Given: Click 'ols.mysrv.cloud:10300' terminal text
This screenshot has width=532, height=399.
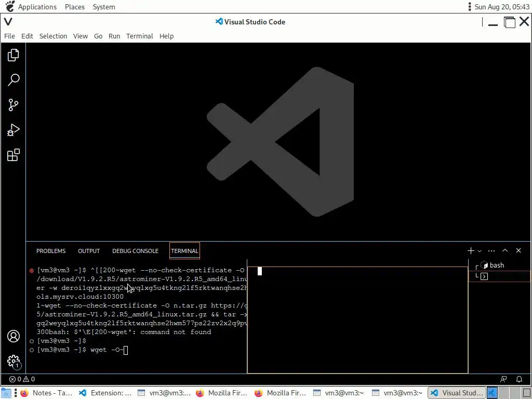Looking at the screenshot, I should pyautogui.click(x=80, y=297).
